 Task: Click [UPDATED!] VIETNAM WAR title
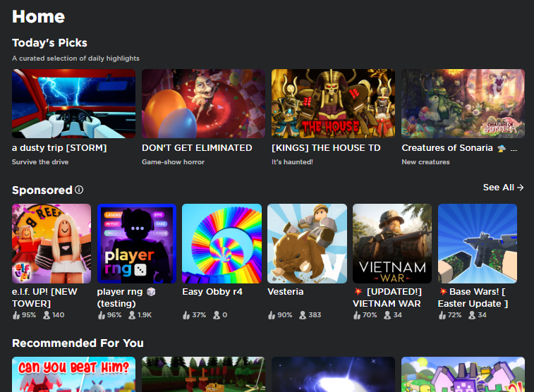coord(387,298)
